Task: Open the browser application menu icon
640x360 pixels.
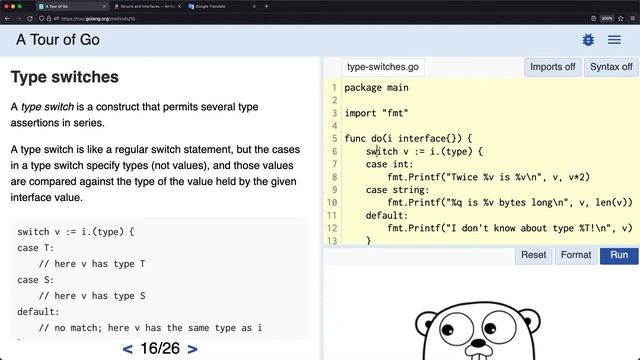Action: pos(633,18)
